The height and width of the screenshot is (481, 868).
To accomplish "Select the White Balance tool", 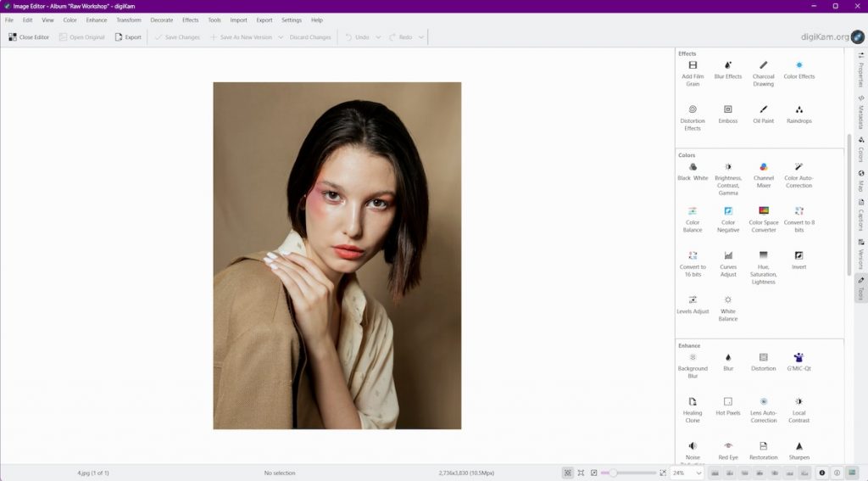I will click(728, 305).
